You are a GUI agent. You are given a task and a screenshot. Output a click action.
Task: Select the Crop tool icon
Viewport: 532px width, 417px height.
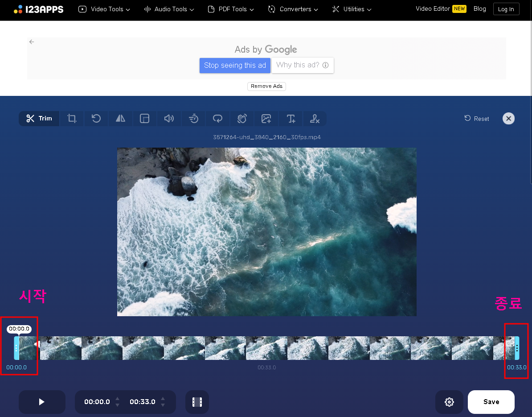click(x=72, y=119)
